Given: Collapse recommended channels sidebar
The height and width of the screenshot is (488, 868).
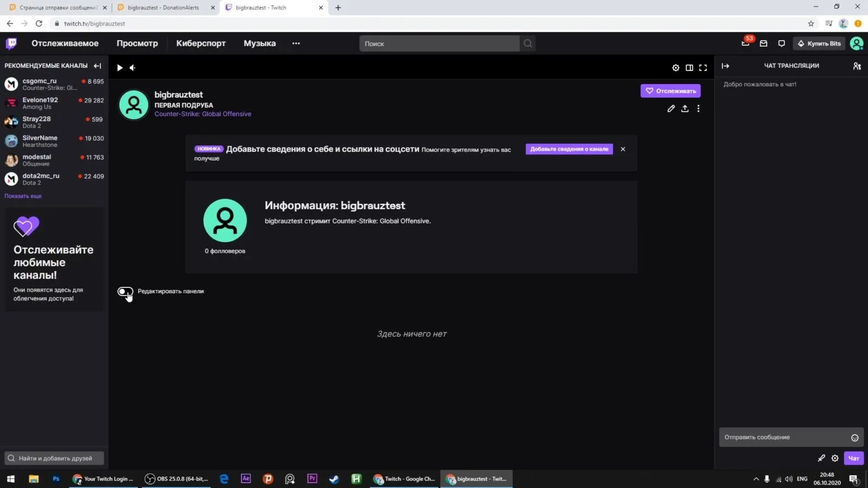Looking at the screenshot, I should coord(97,66).
